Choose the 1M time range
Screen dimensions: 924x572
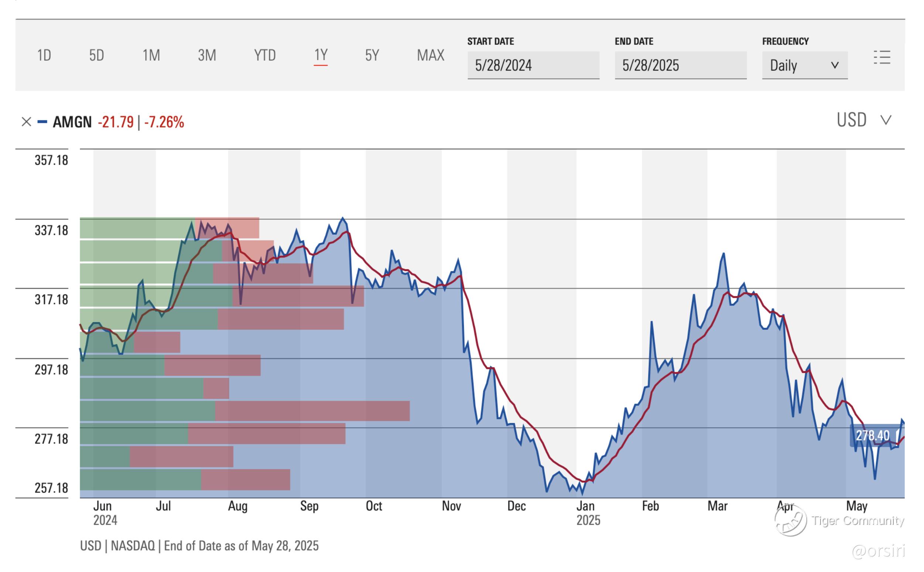click(x=151, y=55)
